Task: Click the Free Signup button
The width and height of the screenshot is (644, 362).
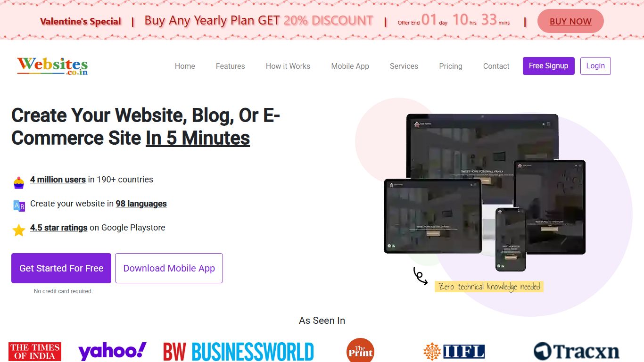Action: pyautogui.click(x=548, y=66)
